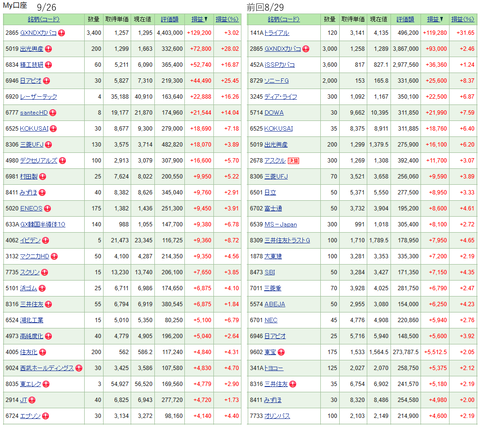480x431 pixels.
Task: Select the +31.65 percent cell
Action: (465, 33)
